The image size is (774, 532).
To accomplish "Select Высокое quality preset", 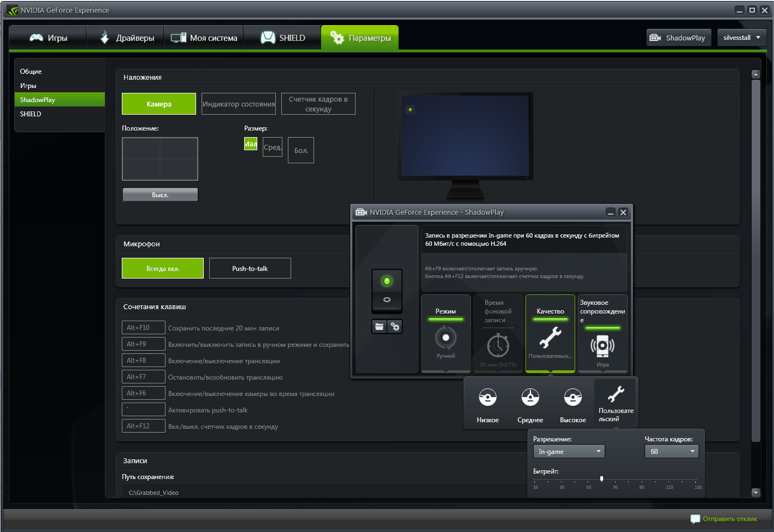I will (573, 405).
